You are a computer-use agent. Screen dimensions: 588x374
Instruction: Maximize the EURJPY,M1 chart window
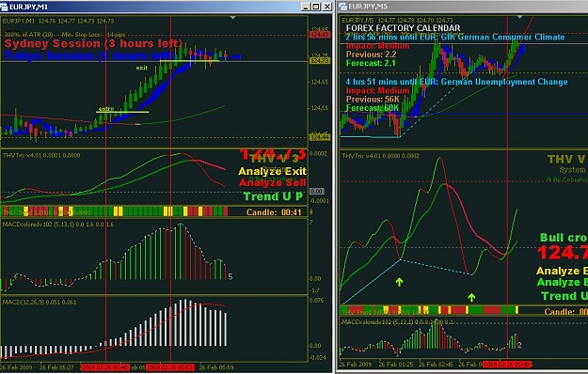click(316, 7)
